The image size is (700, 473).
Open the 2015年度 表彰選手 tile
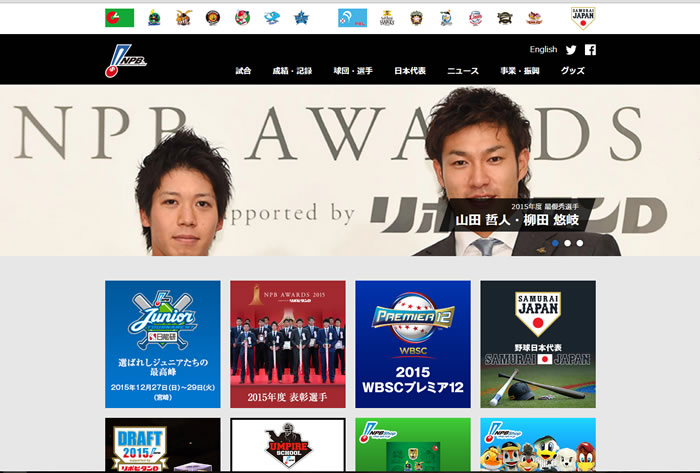(x=288, y=344)
